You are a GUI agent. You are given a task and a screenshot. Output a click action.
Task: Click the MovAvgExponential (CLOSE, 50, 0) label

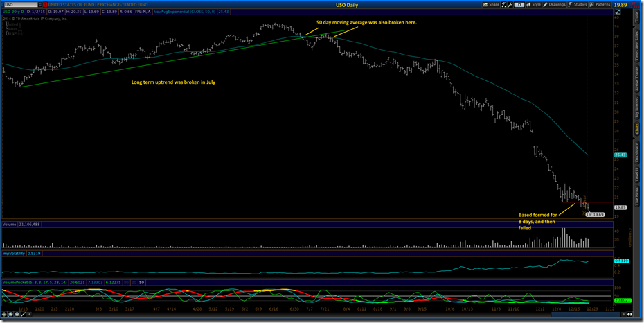click(x=184, y=12)
